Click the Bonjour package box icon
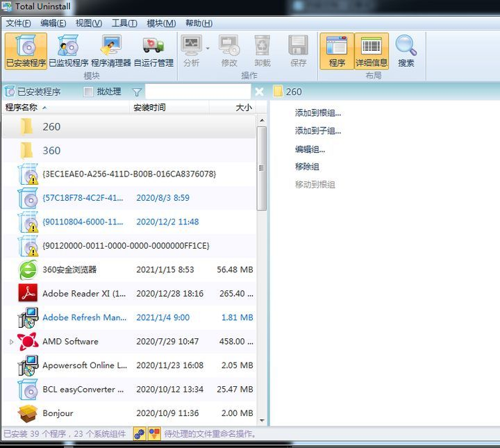The width and height of the screenshot is (500, 448). click(28, 413)
